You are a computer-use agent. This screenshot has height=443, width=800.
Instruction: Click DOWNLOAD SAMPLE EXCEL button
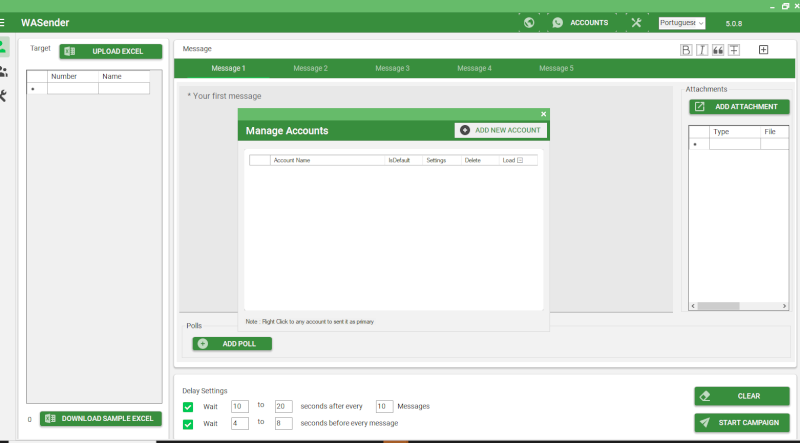click(x=101, y=419)
